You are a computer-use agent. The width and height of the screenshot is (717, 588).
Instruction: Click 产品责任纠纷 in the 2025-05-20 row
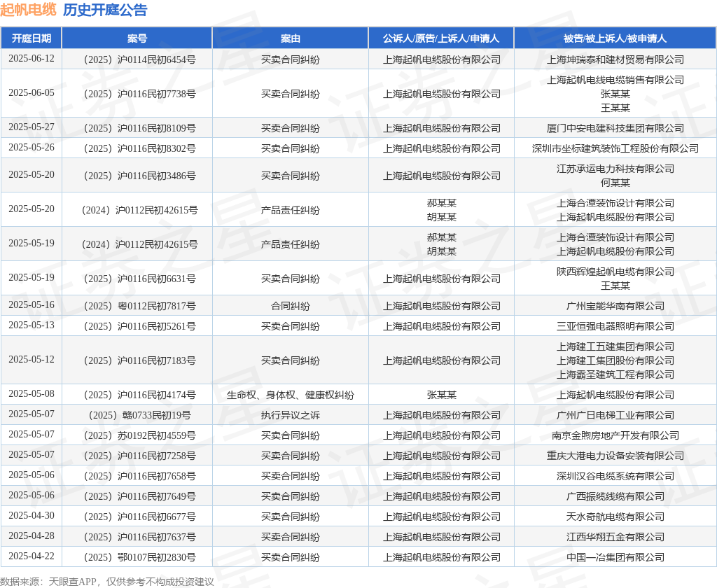(291, 210)
